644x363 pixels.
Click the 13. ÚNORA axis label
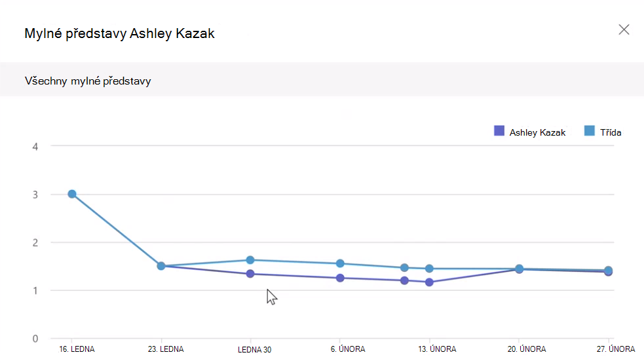437,349
